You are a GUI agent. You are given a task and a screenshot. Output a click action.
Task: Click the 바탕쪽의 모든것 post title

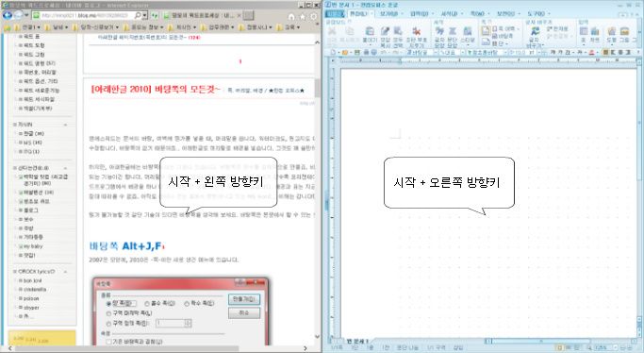click(156, 89)
